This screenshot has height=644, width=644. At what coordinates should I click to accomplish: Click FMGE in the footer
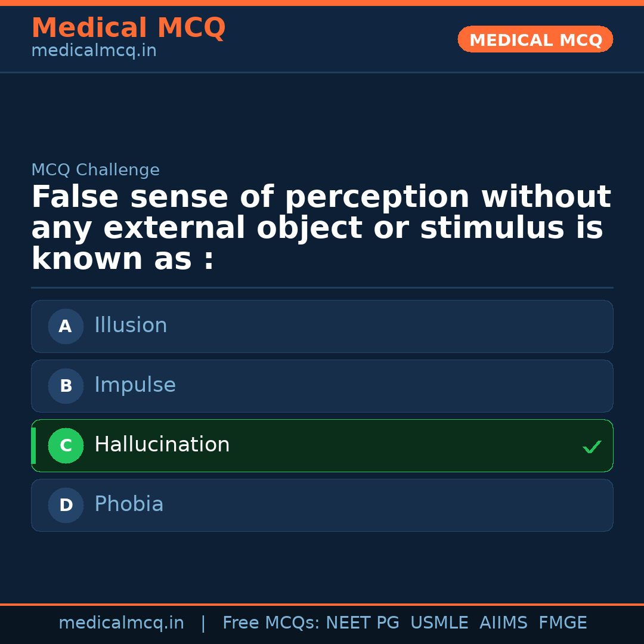click(562, 623)
